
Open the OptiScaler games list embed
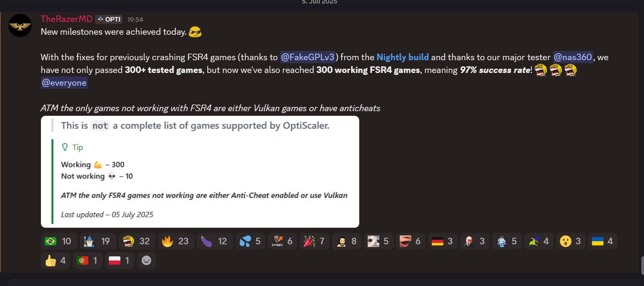(x=200, y=172)
